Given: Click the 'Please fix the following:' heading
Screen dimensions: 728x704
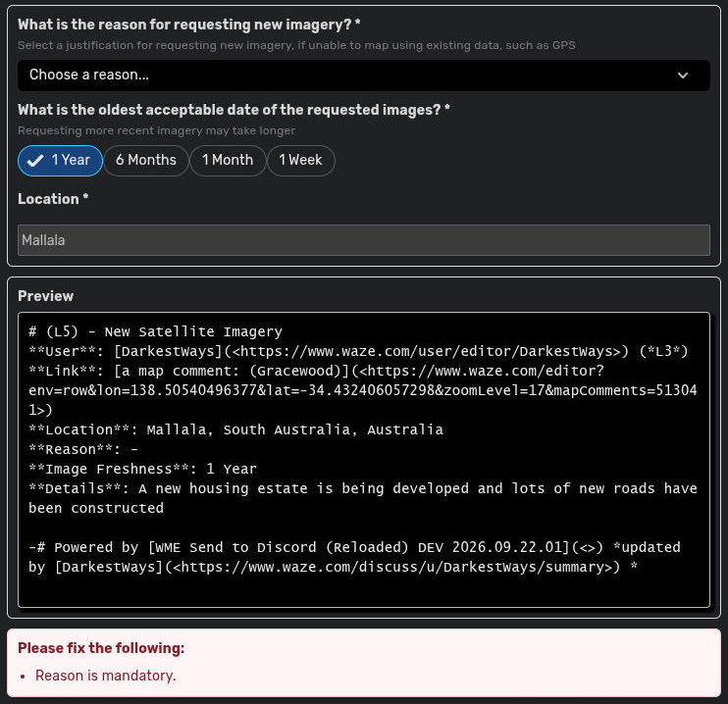Looking at the screenshot, I should (x=101, y=648).
